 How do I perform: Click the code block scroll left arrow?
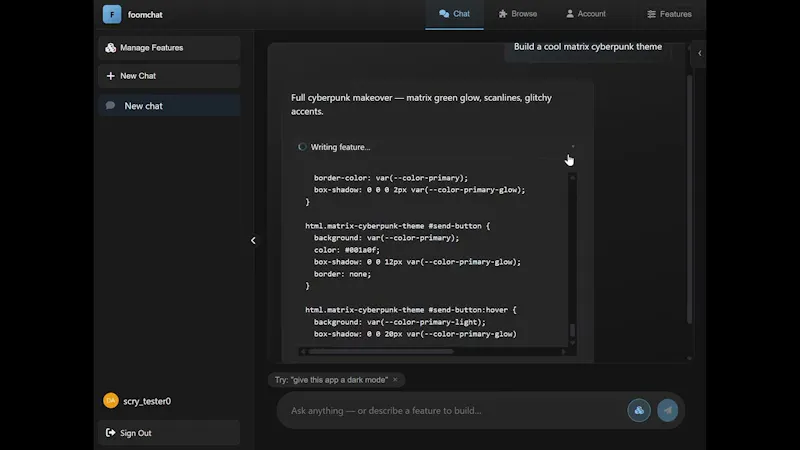[303, 352]
